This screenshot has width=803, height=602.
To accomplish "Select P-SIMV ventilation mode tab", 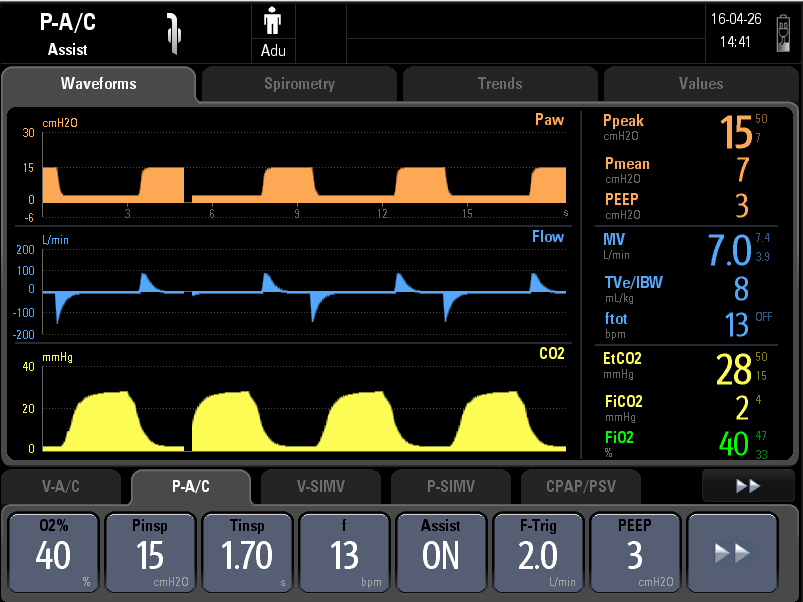I will click(451, 486).
